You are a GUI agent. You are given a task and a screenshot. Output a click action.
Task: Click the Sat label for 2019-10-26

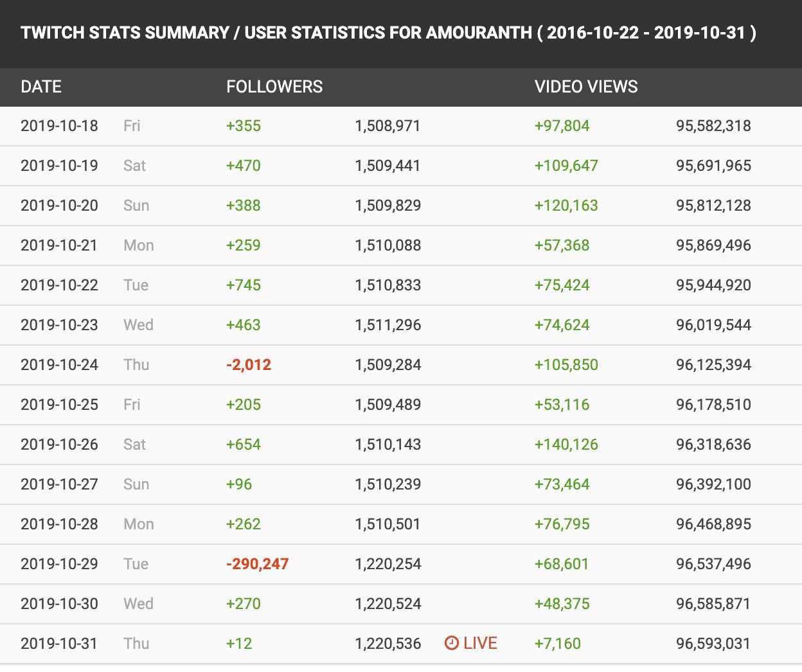pyautogui.click(x=135, y=445)
